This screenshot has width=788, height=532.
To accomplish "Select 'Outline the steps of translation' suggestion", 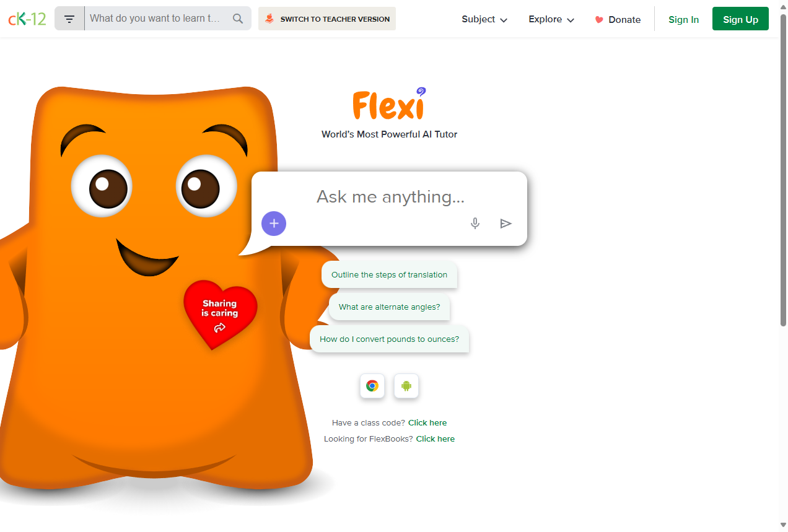I will [389, 275].
